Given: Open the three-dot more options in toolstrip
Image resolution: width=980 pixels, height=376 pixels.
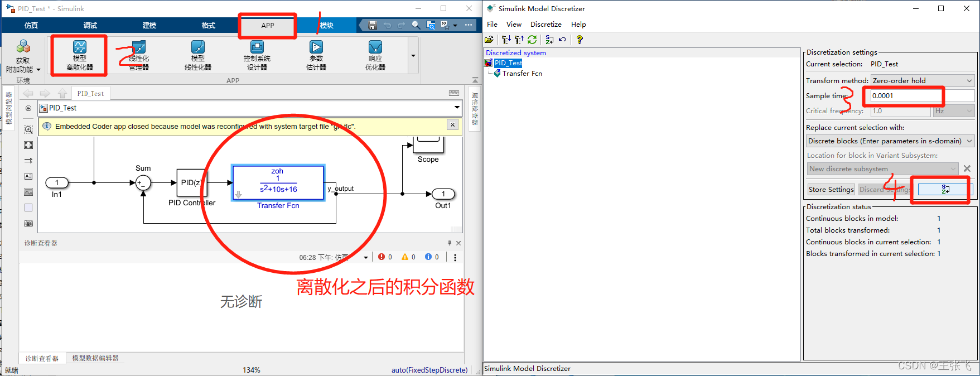Looking at the screenshot, I should click(x=469, y=25).
